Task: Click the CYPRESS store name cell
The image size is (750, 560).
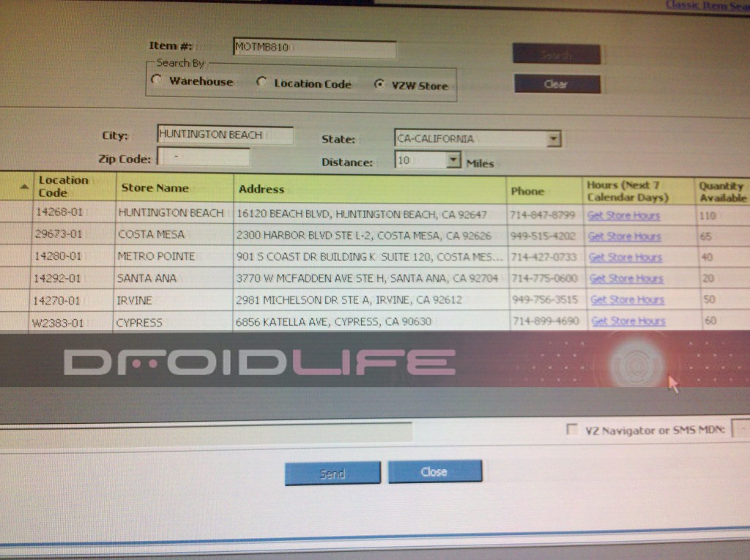Action: pyautogui.click(x=139, y=323)
